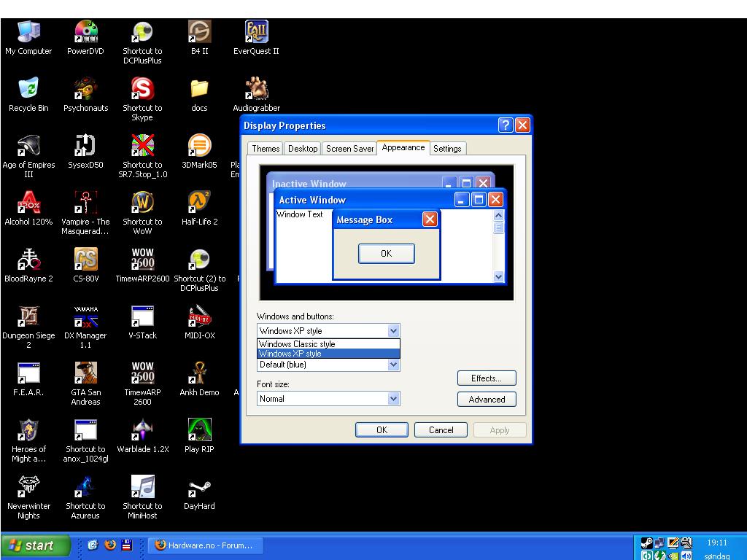Viewport: 747px width, 560px height.
Task: Switch to the Desktop tab
Action: (303, 149)
